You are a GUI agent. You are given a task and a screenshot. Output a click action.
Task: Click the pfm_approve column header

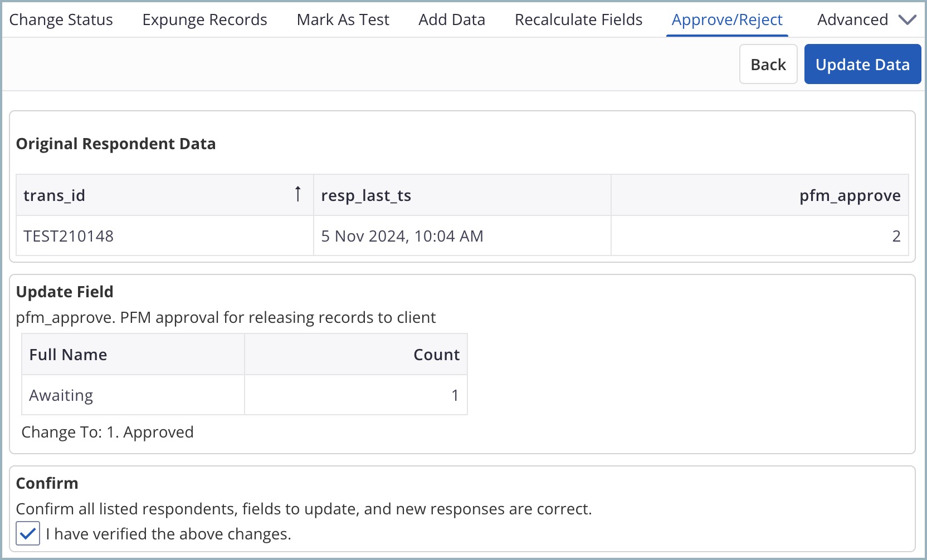pyautogui.click(x=760, y=195)
